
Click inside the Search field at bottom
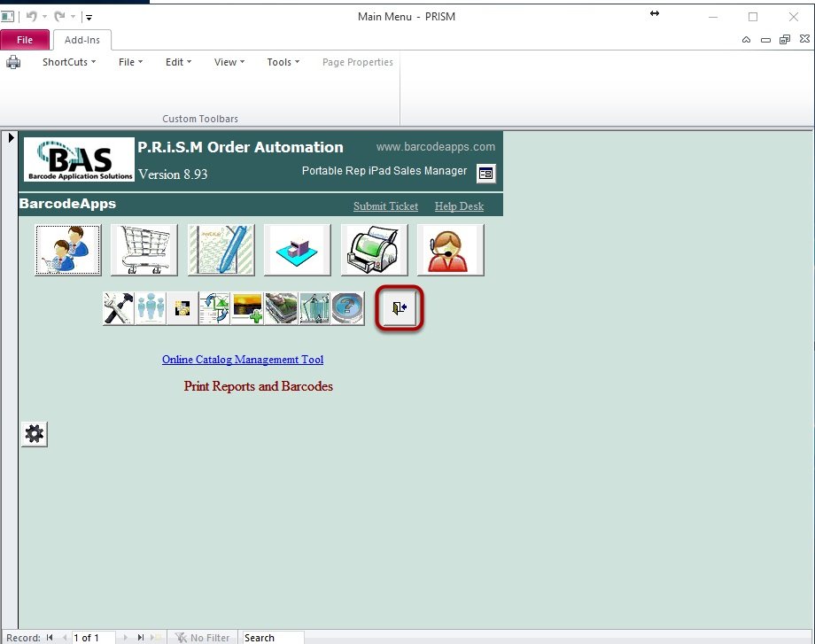(270, 637)
